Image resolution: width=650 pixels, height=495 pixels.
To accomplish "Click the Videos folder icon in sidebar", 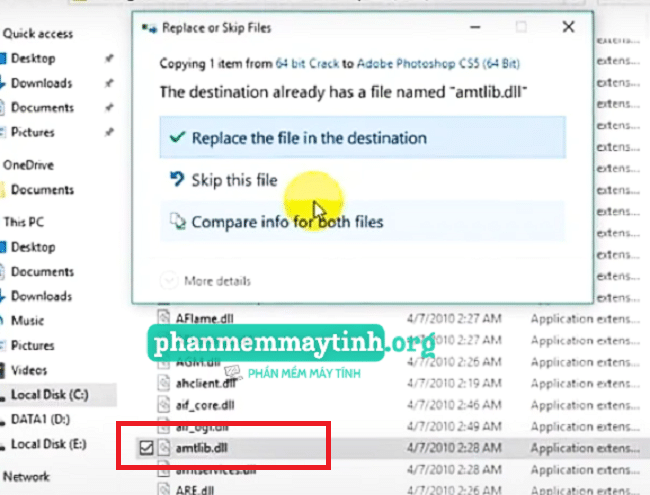I will pos(4,370).
